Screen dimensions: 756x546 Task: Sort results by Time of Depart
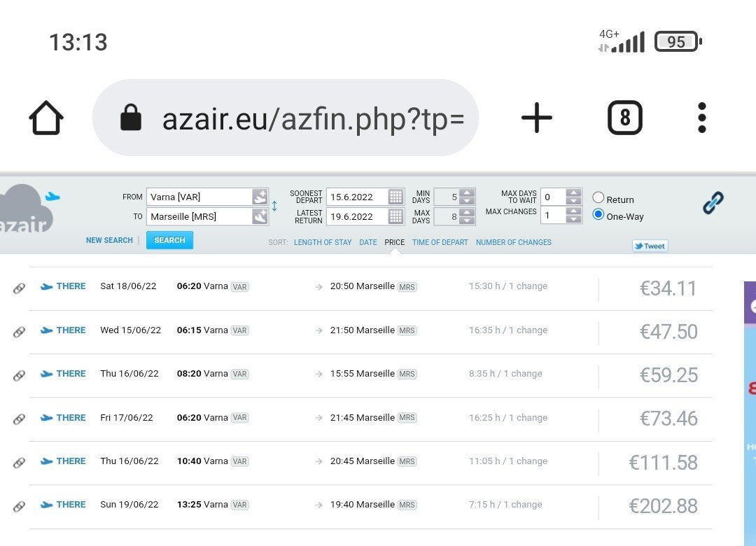440,243
